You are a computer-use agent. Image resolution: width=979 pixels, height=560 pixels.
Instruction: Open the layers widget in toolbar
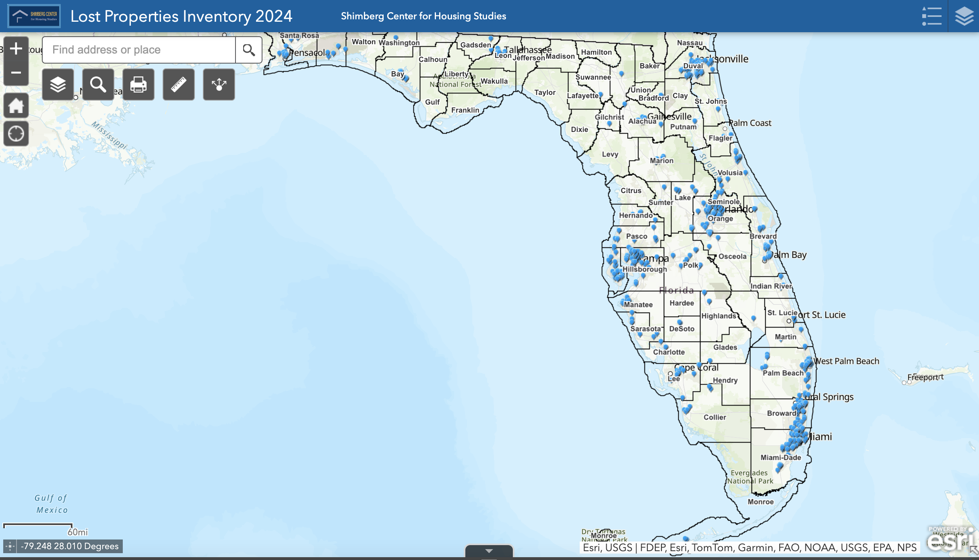pos(58,84)
